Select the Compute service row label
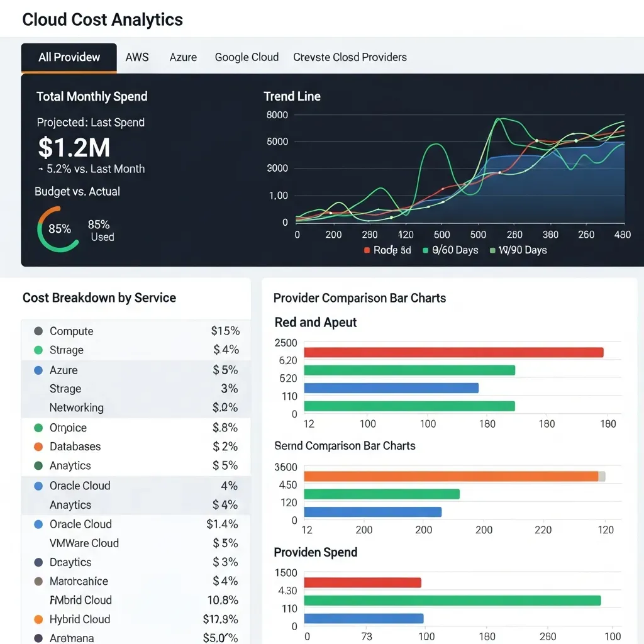This screenshot has height=644, width=644. [72, 331]
